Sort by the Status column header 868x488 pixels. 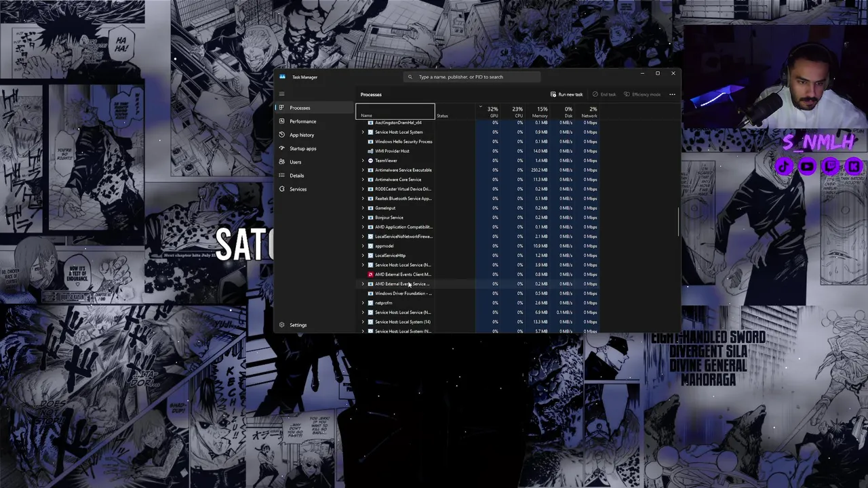[x=454, y=112]
